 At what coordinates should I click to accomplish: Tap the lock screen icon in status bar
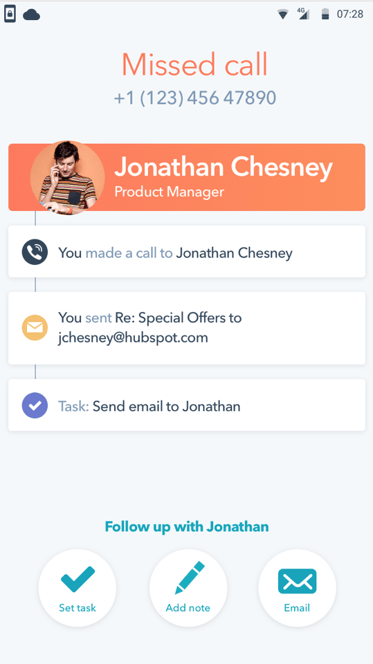(x=10, y=14)
